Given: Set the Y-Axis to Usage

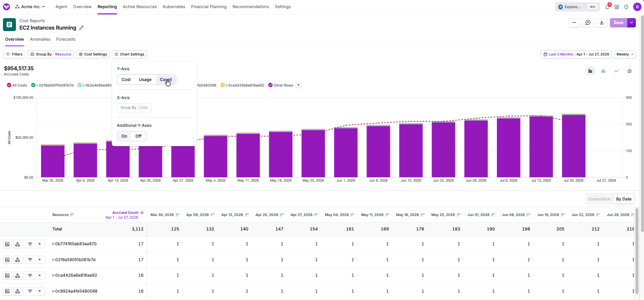Looking at the screenshot, I should [x=145, y=80].
